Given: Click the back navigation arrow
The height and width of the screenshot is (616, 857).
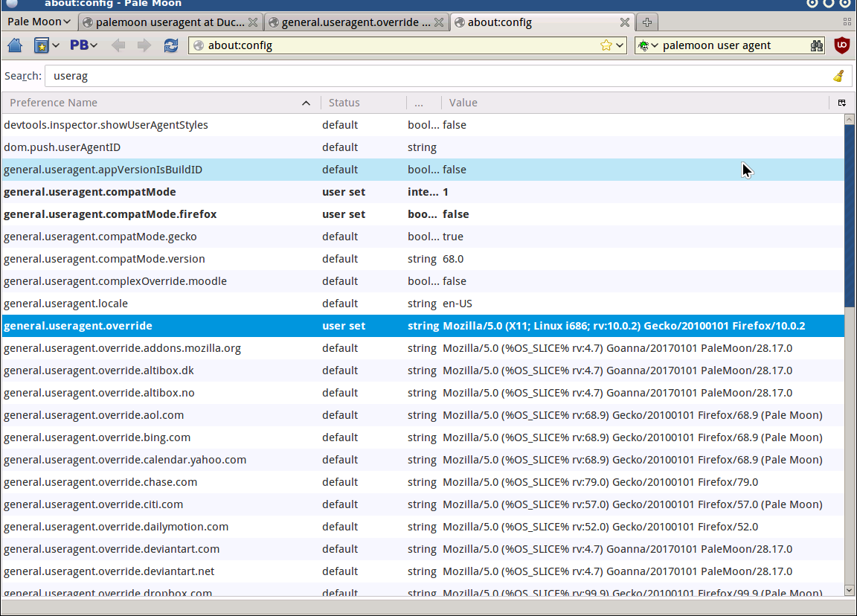Looking at the screenshot, I should tap(118, 45).
